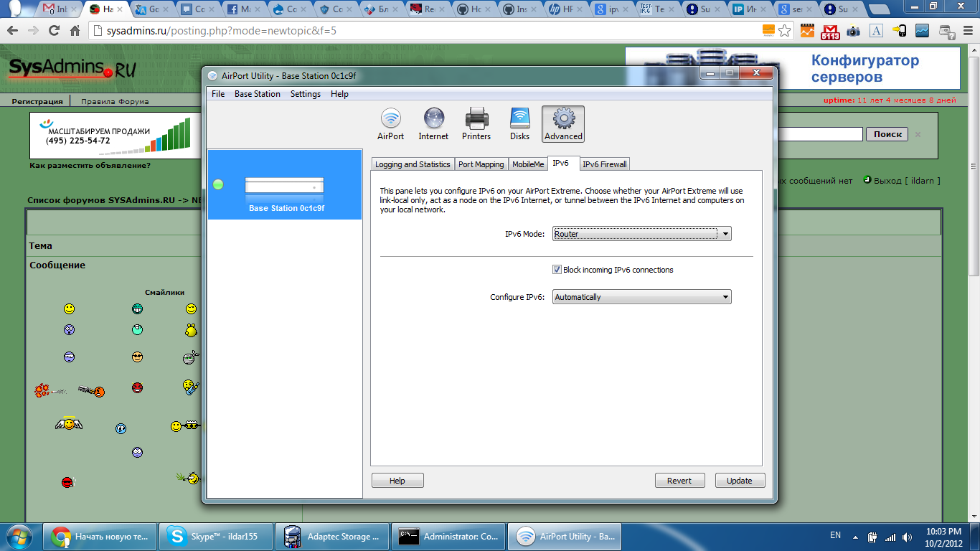This screenshot has height=551, width=980.
Task: Open the Регистрация link
Action: [x=37, y=101]
